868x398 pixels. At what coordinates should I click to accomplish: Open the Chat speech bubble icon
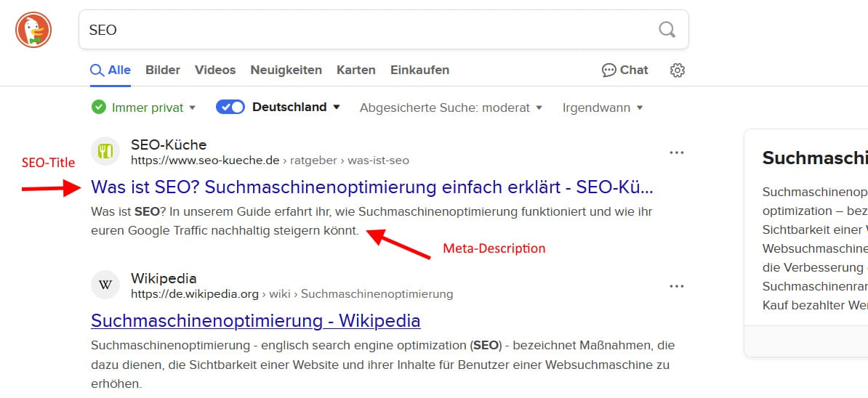(x=609, y=70)
